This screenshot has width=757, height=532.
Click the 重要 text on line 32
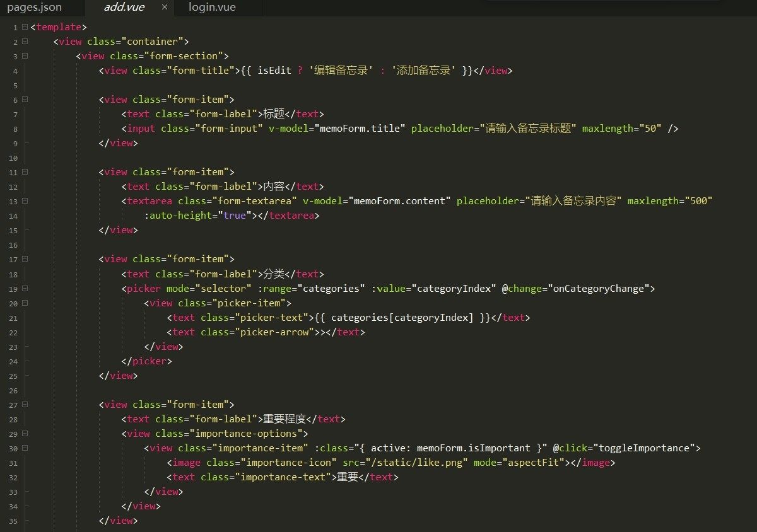pos(348,477)
